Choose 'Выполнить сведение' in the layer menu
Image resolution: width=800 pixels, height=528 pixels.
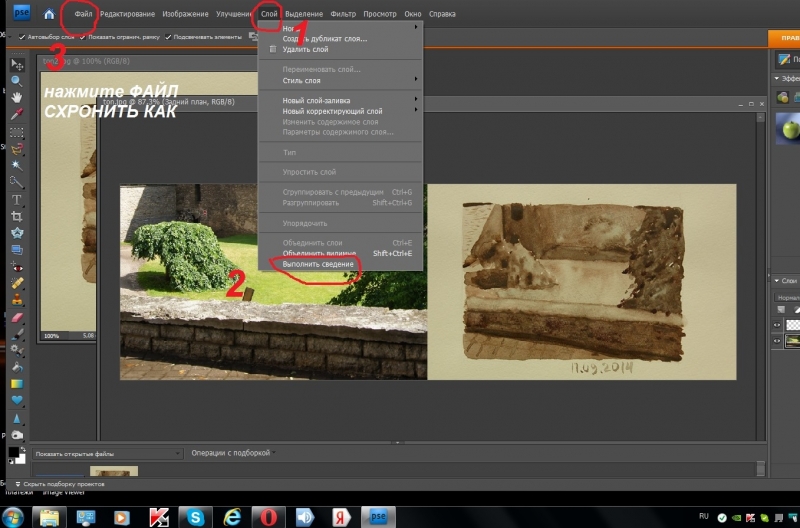[x=317, y=264]
